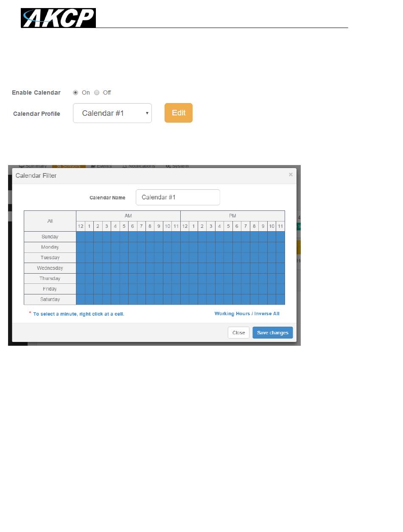Open the Calendar Profile dropdown

click(112, 113)
